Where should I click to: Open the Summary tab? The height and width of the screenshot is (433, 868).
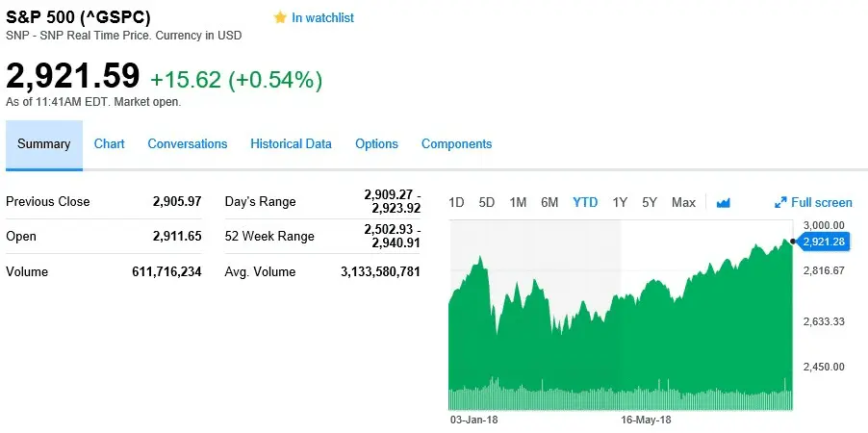[44, 144]
